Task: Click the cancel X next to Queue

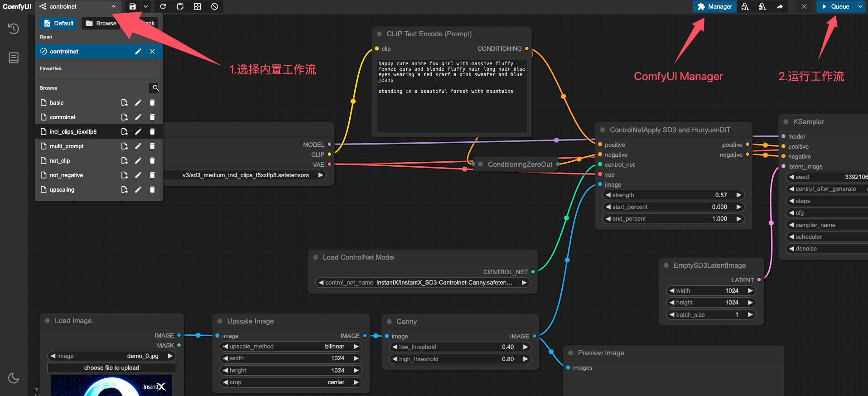Action: click(804, 6)
